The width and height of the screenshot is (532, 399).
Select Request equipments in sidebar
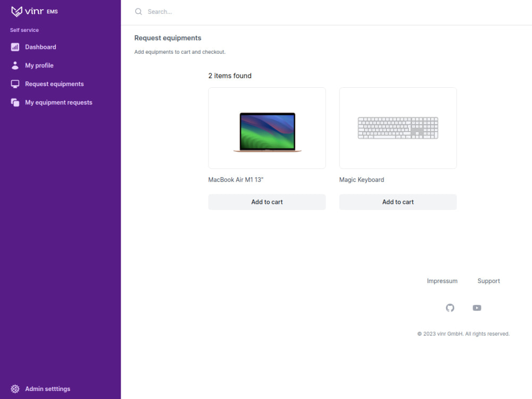(x=61, y=84)
